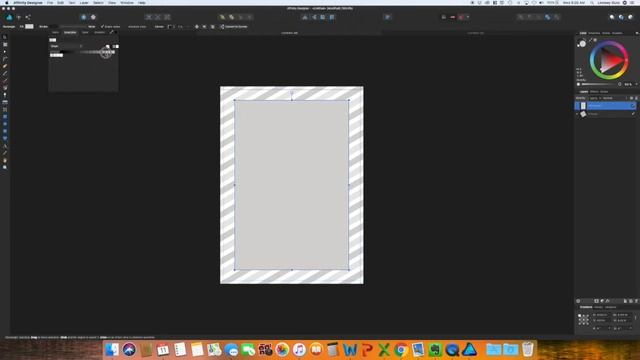640x360 pixels.
Task: Switch to the Swatches tab
Action: [x=594, y=33]
